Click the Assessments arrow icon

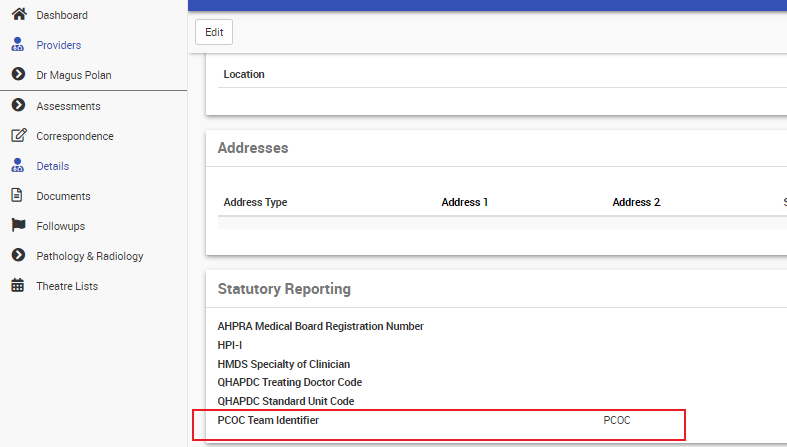18,105
